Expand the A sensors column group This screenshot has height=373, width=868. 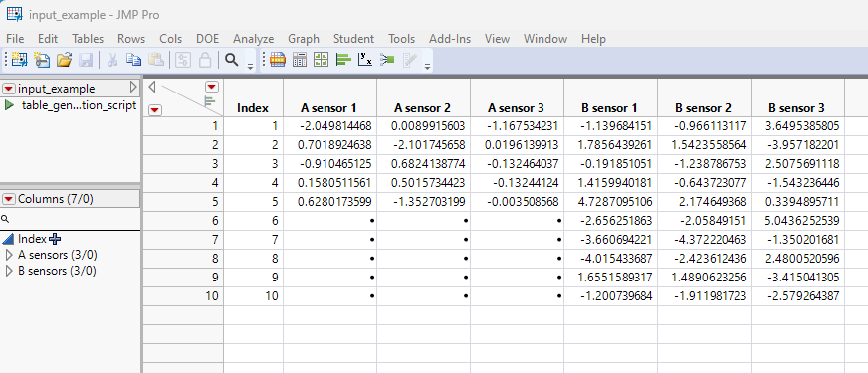8,255
